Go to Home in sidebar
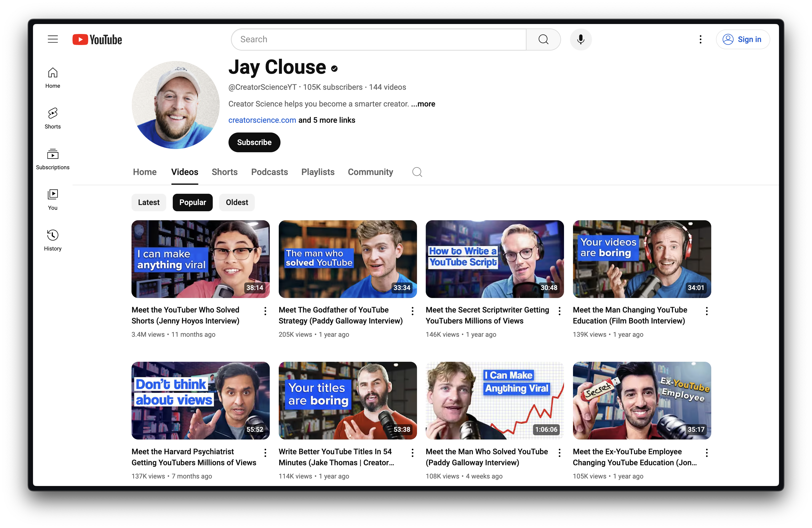Image resolution: width=812 pixels, height=528 pixels. pyautogui.click(x=52, y=78)
